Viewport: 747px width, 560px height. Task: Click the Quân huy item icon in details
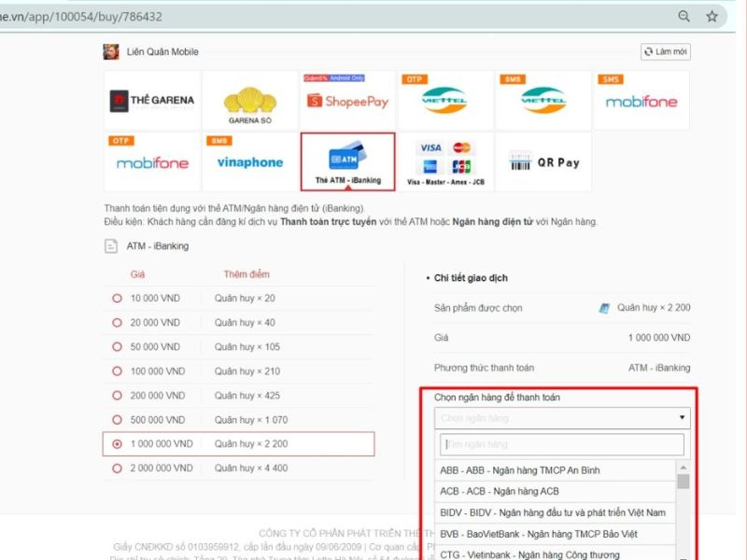point(604,308)
